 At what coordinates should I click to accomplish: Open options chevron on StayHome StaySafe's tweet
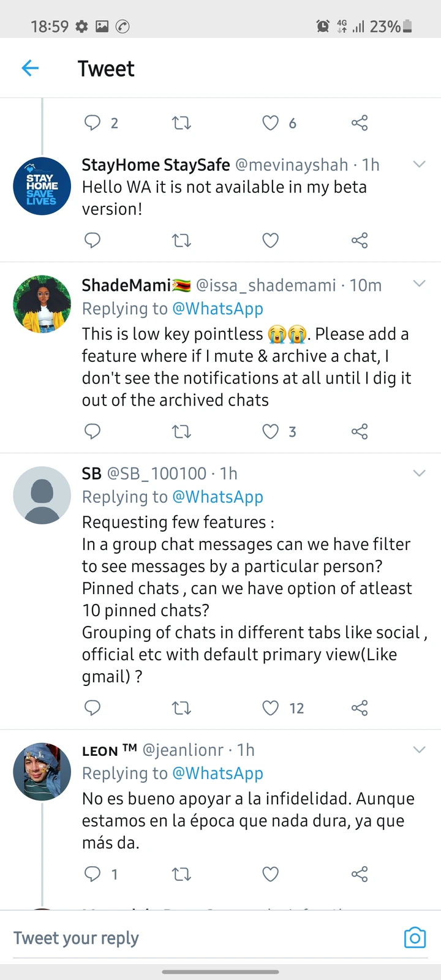[x=419, y=164]
